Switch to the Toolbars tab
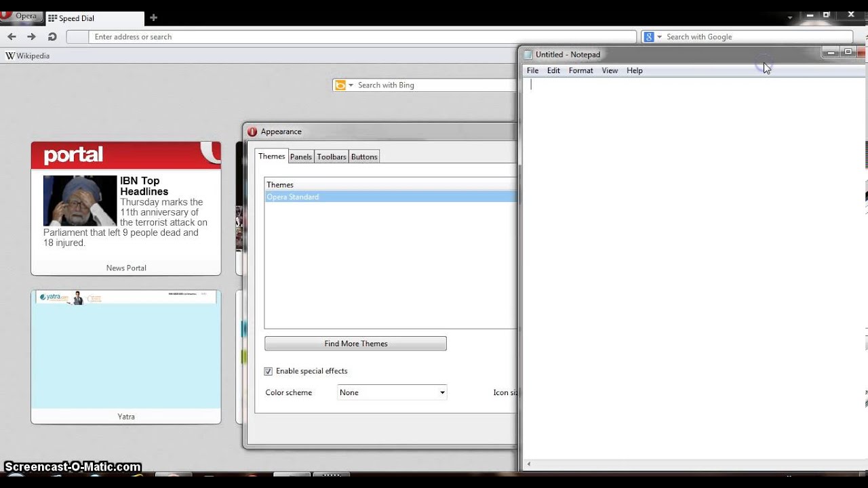The width and height of the screenshot is (868, 488). 332,157
